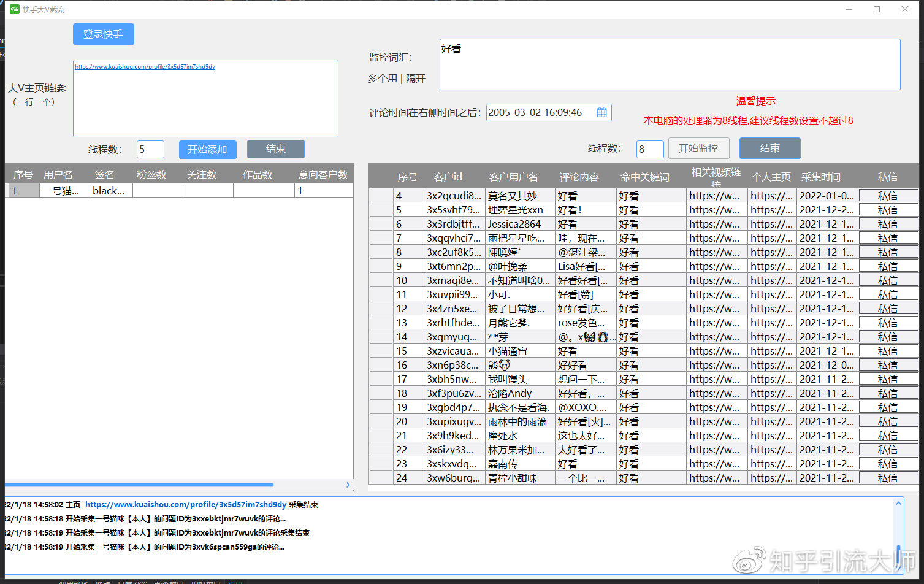924x584 pixels.
Task: Click the 个人主页 column header
Action: click(x=771, y=177)
